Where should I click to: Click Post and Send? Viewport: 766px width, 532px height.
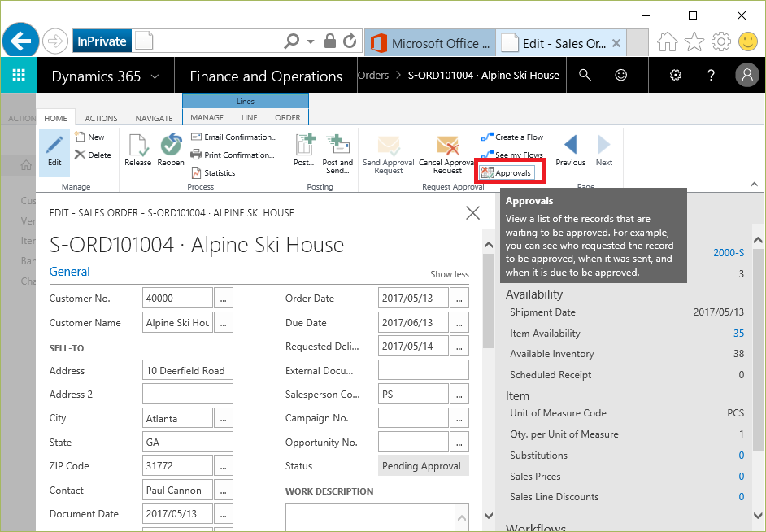tap(337, 154)
